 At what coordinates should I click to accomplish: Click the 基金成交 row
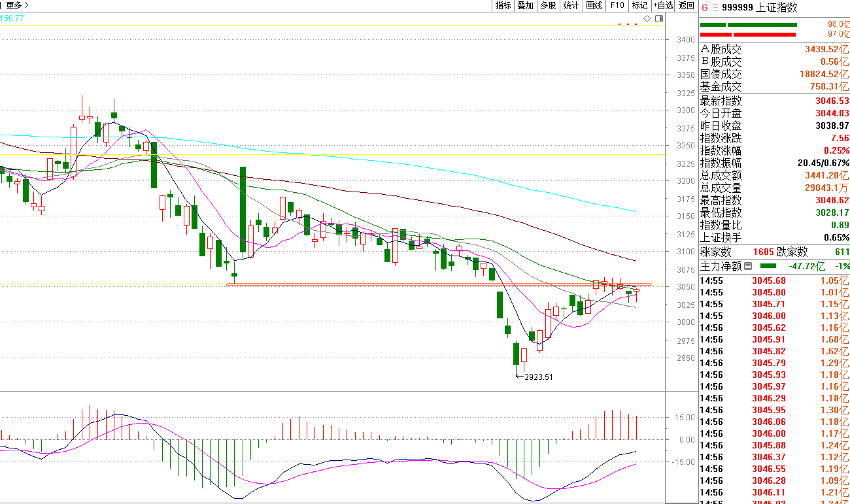tap(774, 86)
